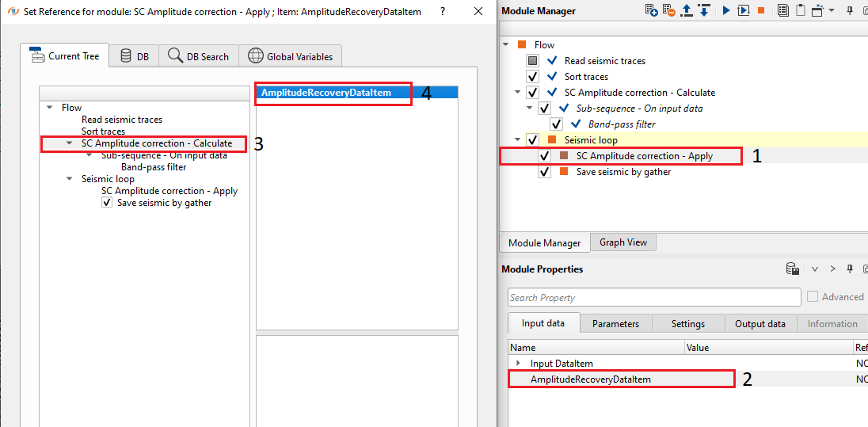Toggle SC Amplitude correction - Calculate checkbox in Module Manager
The width and height of the screenshot is (868, 427).
pos(533,93)
